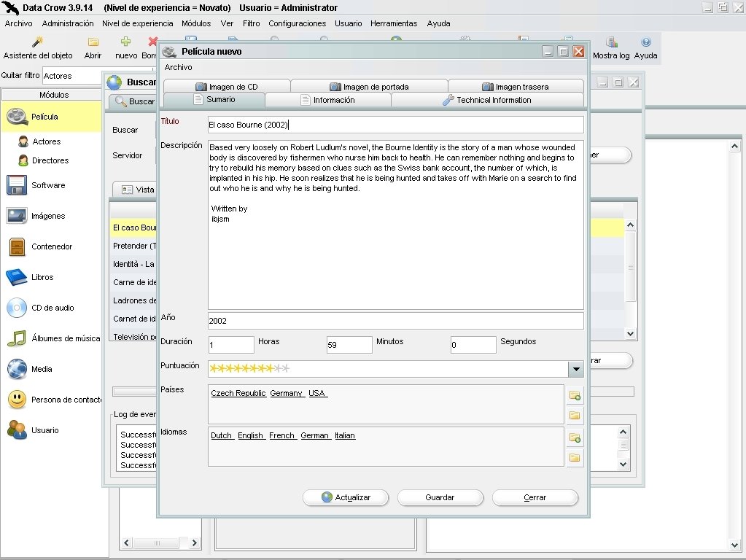The width and height of the screenshot is (746, 560).
Task: Open Idiomas folder browse icon
Action: [575, 458]
